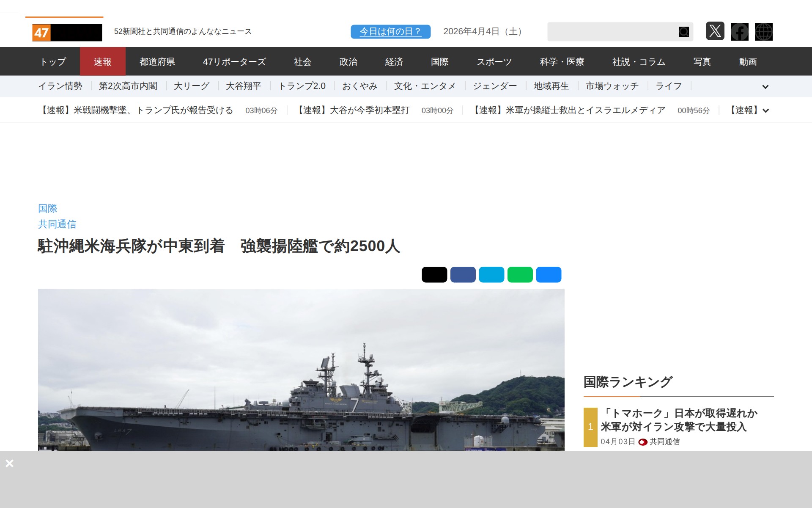Share article via green LINE button
The width and height of the screenshot is (812, 508).
point(520,274)
